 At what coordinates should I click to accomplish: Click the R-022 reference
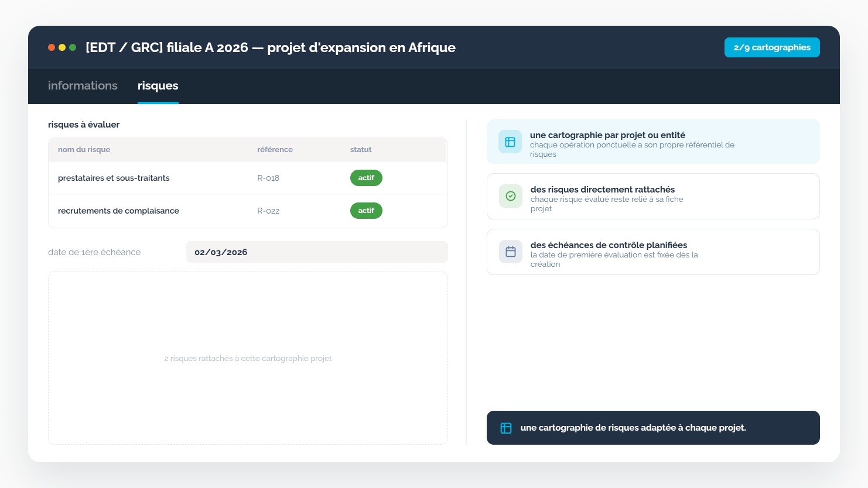point(268,211)
